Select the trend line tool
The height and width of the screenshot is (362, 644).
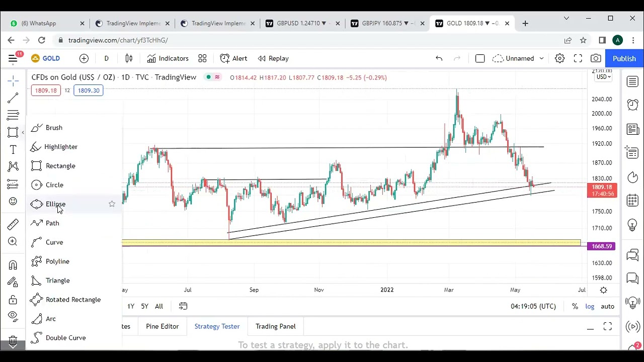click(13, 98)
